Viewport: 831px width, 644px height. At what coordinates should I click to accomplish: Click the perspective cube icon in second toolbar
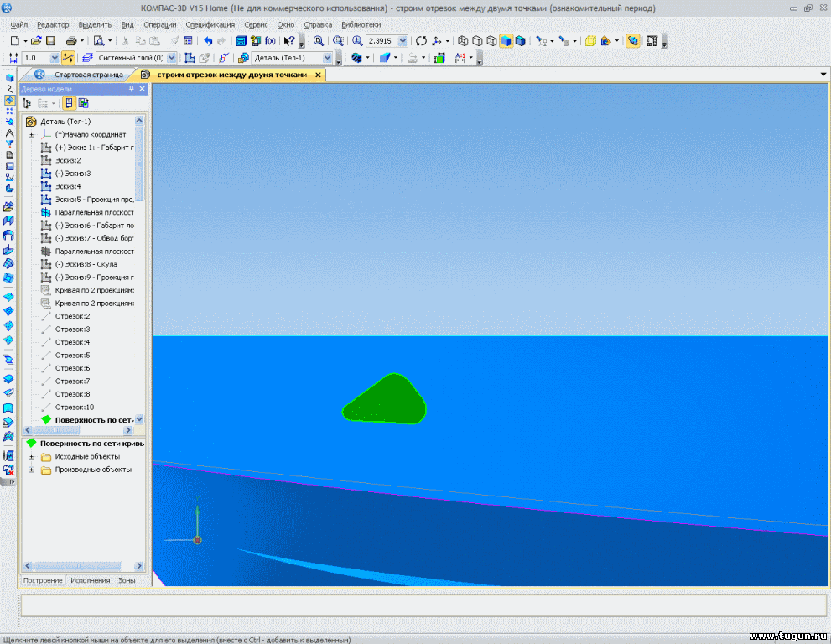tap(384, 58)
